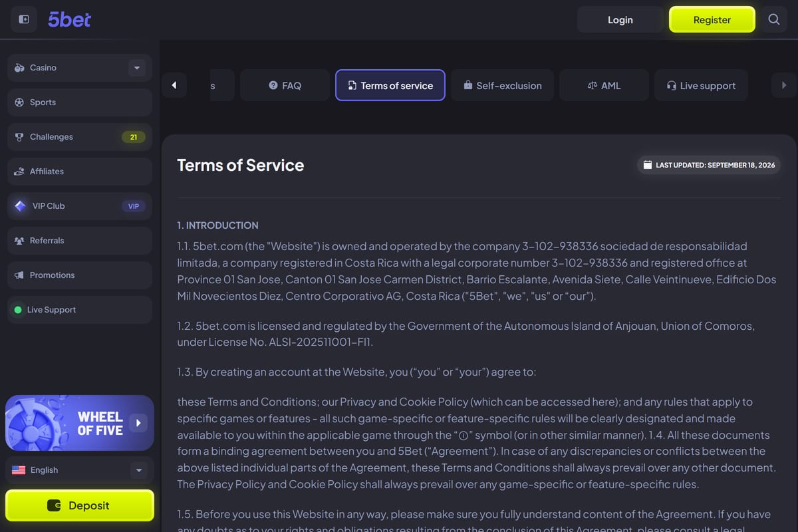798x532 pixels.
Task: Click the Challenges trophy icon
Action: [19, 137]
